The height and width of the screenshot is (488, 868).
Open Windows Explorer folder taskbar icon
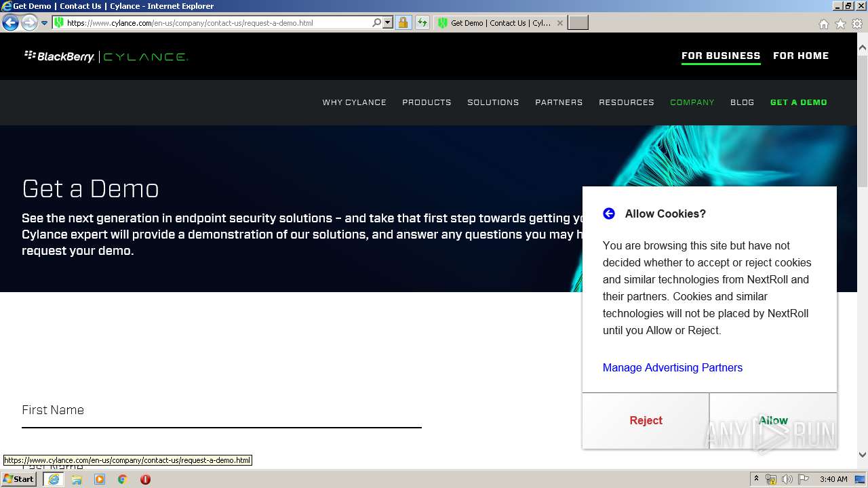(x=77, y=479)
